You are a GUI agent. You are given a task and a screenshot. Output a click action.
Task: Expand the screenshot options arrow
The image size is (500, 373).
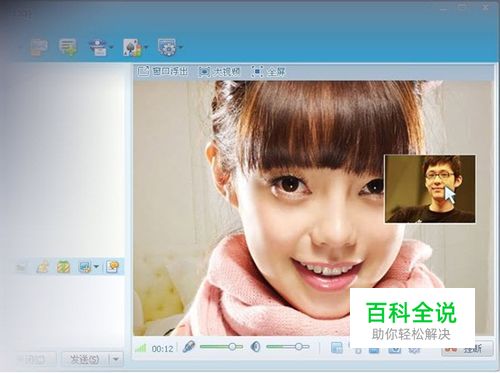coord(96,267)
